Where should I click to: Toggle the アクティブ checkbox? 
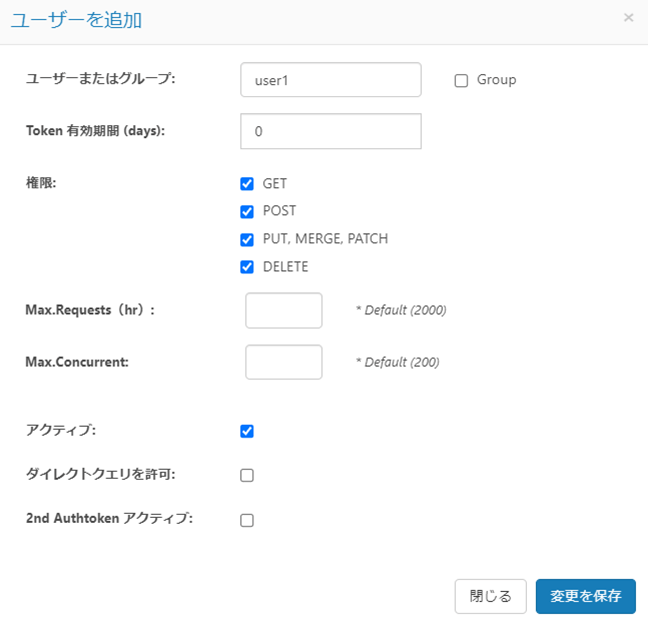point(247,431)
